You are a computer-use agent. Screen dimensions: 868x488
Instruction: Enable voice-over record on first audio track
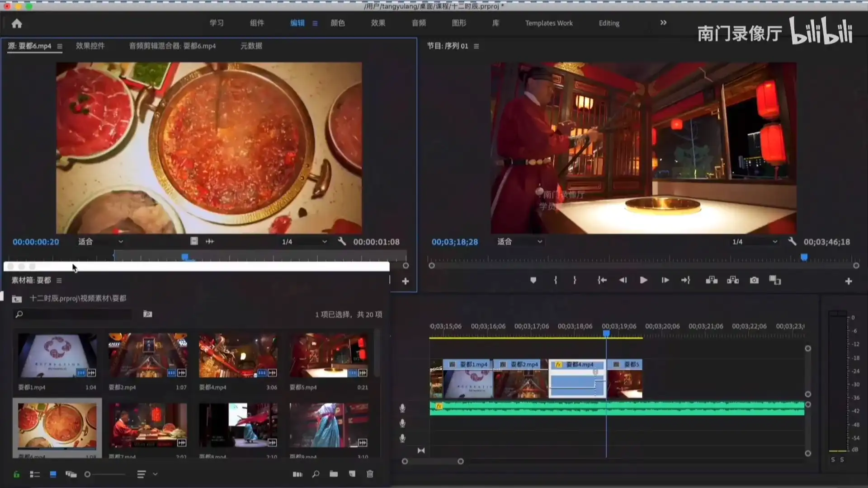pos(402,408)
